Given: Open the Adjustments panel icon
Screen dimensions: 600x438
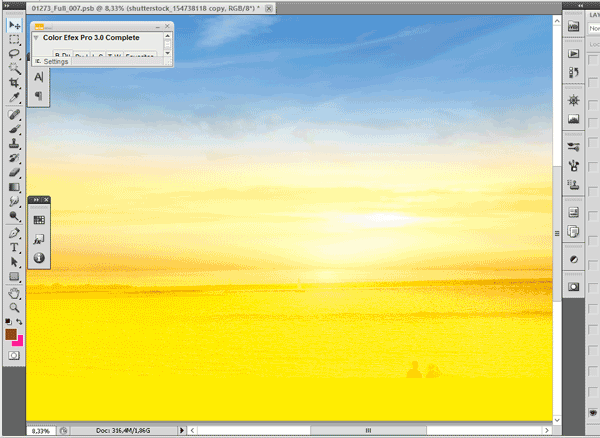Looking at the screenshot, I should (x=573, y=260).
